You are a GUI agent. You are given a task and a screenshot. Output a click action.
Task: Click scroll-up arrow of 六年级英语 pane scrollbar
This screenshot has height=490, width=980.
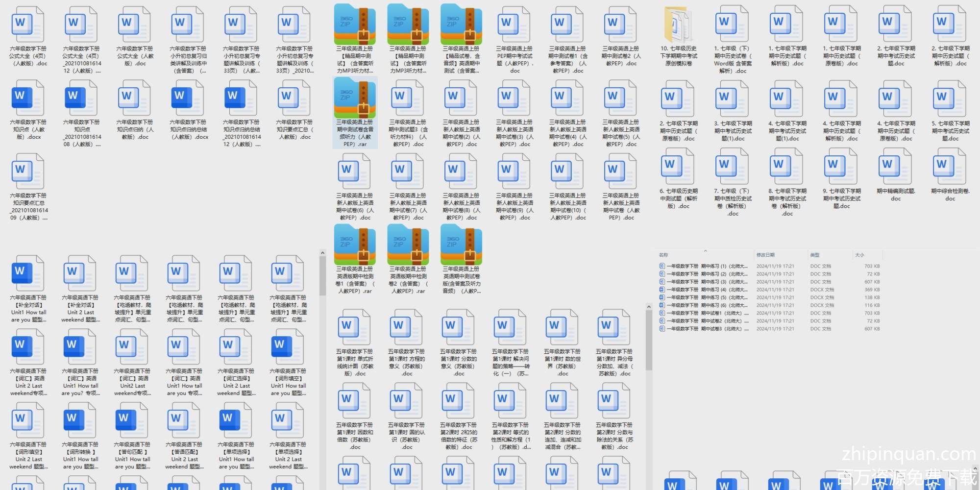tap(322, 253)
